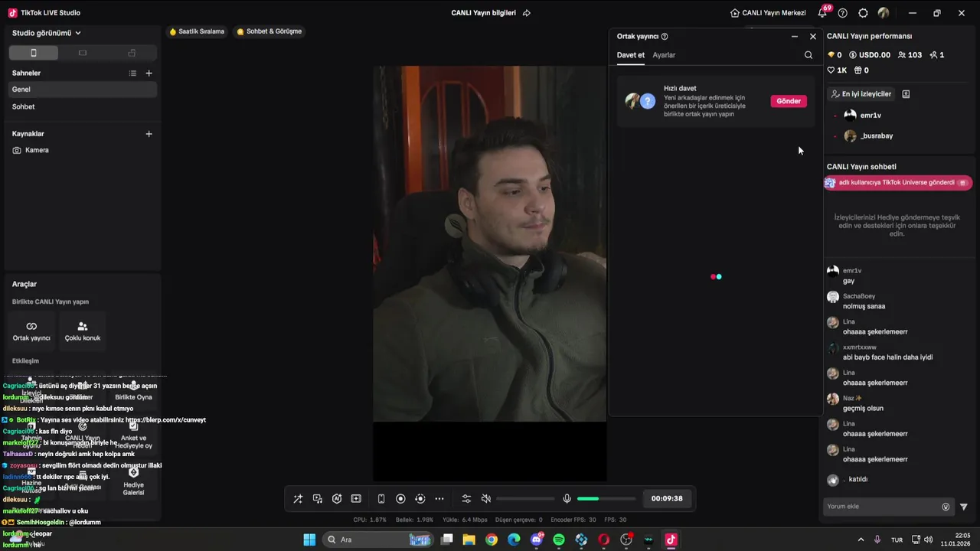Open CANLI Yayın bilgileri
Viewport: 980px width, 551px height.
[484, 13]
